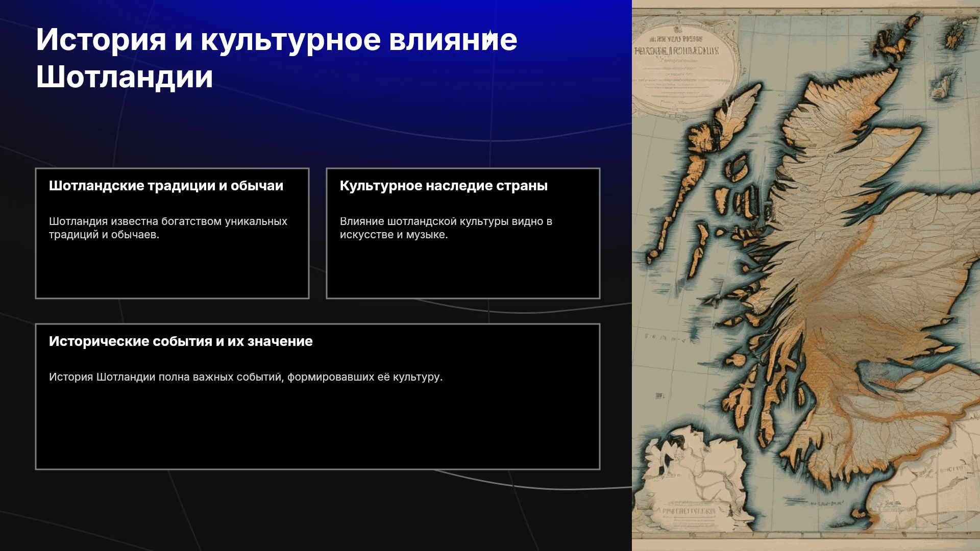Select the heading "Исторические события и их значение"
The height and width of the screenshot is (551, 980).
pyautogui.click(x=181, y=341)
